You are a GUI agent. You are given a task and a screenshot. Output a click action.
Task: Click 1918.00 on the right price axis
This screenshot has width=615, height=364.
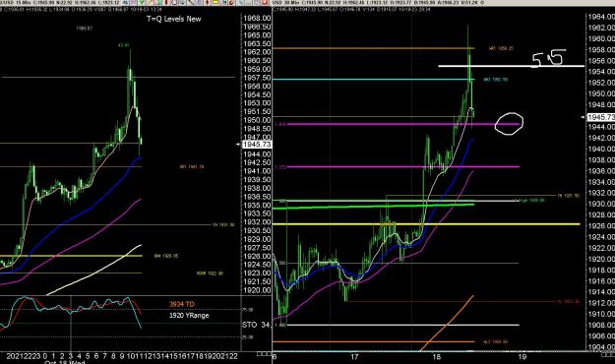pos(601,271)
